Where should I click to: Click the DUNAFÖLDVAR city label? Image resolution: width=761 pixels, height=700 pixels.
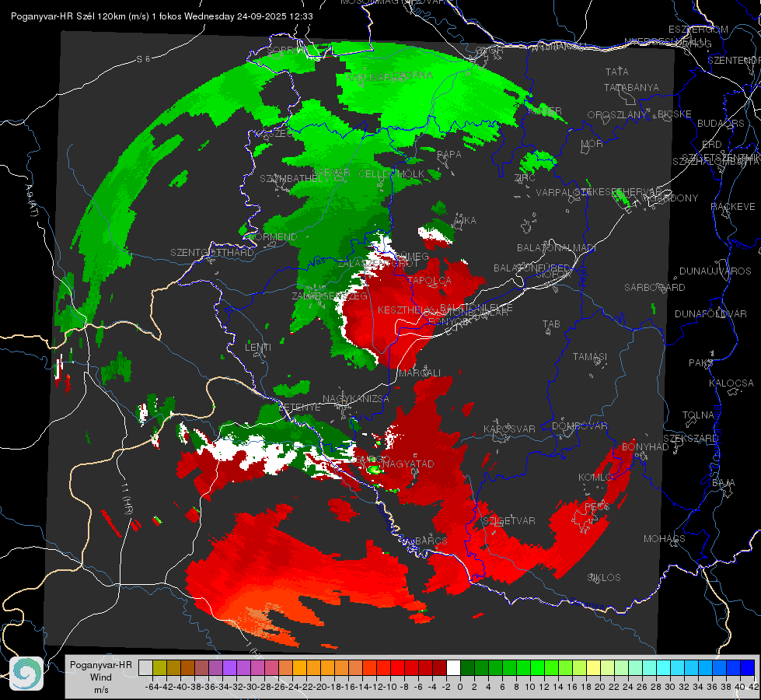pyautogui.click(x=710, y=313)
